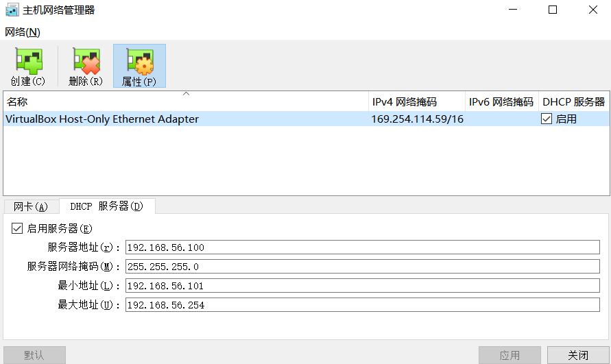Toggle the 启用服务器(E) checkbox
This screenshot has width=611, height=364.
coord(16,228)
